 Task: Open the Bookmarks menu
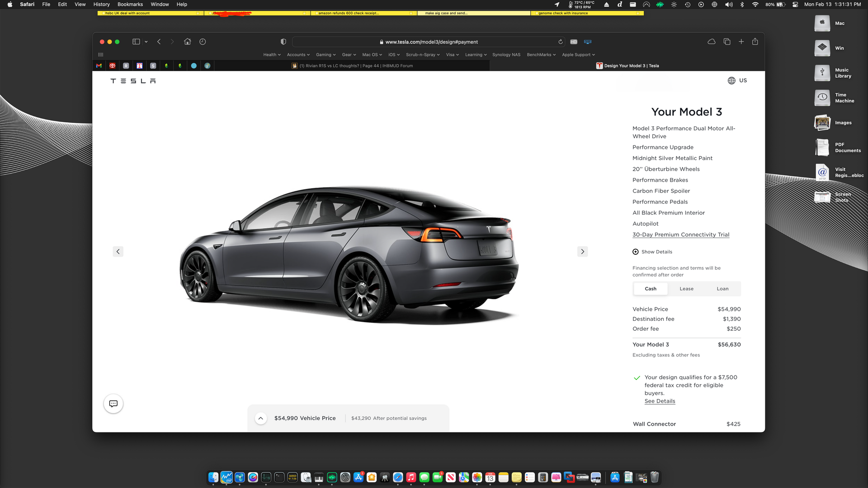(x=130, y=5)
